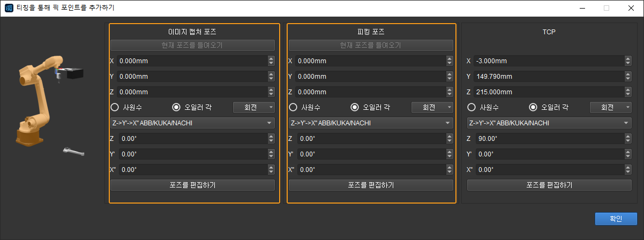This screenshot has width=644, height=240.
Task: Click X spinner arrows in 피킹 포즈 panel
Action: click(450, 61)
